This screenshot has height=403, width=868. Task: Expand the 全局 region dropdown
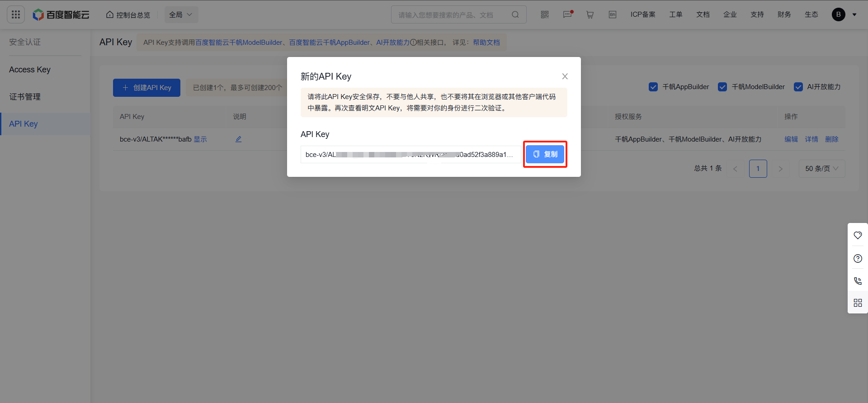pos(181,14)
